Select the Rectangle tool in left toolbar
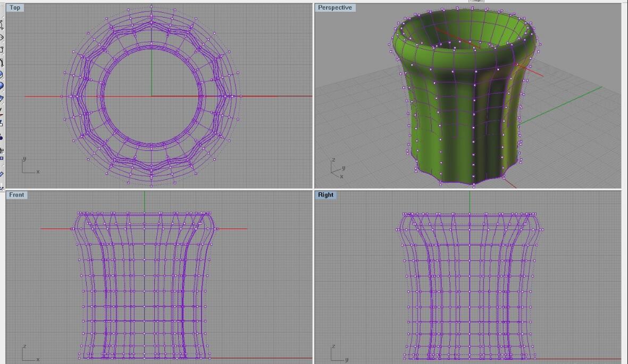This screenshot has width=628, height=364. coord(2,50)
